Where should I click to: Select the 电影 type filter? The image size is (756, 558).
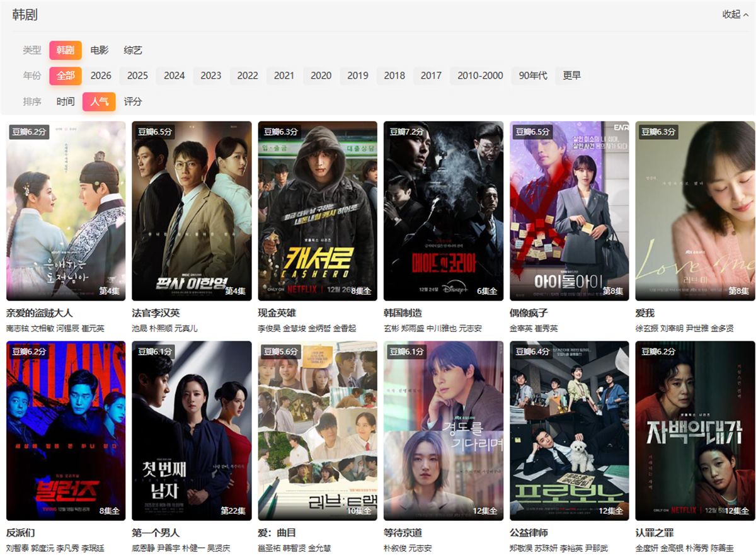point(99,50)
